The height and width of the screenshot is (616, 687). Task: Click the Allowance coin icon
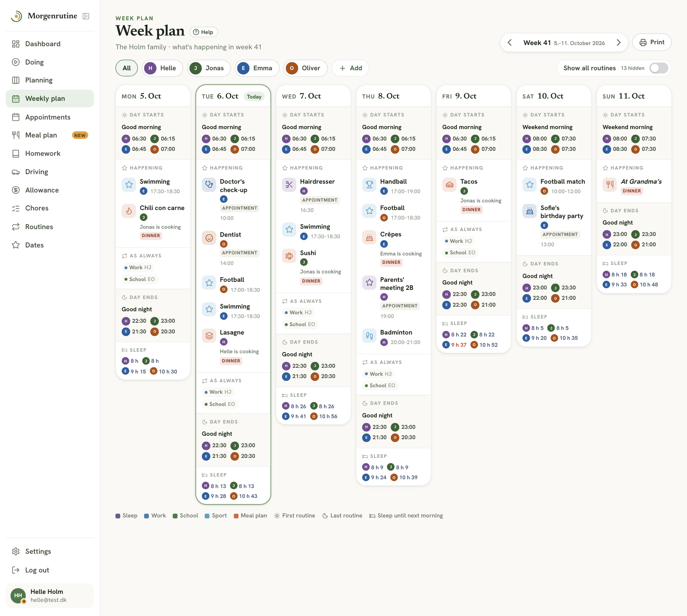click(16, 190)
